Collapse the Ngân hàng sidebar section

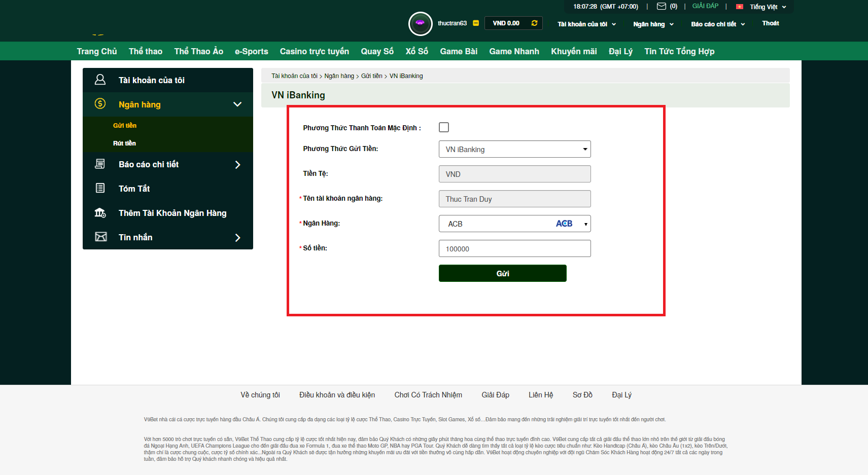(237, 104)
